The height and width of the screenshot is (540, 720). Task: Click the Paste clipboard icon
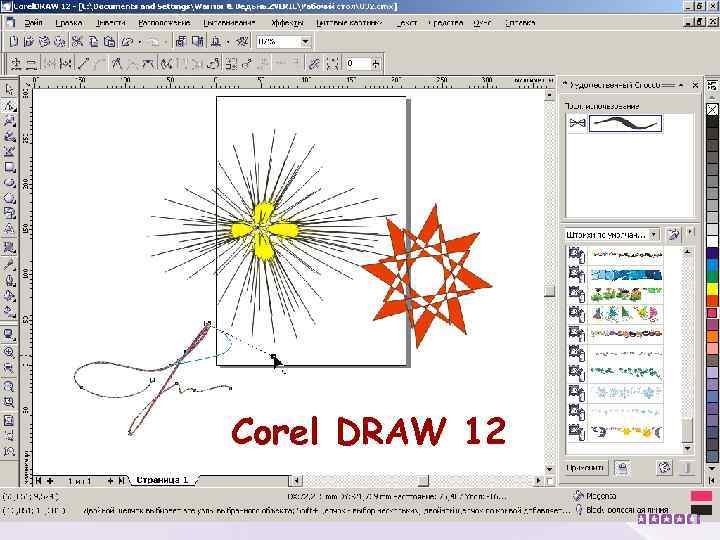[x=109, y=42]
